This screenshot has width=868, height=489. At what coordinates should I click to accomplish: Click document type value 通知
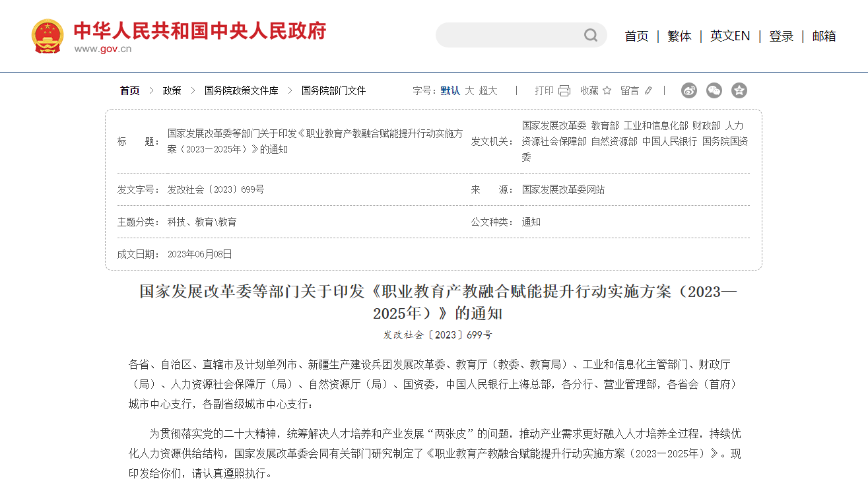531,222
